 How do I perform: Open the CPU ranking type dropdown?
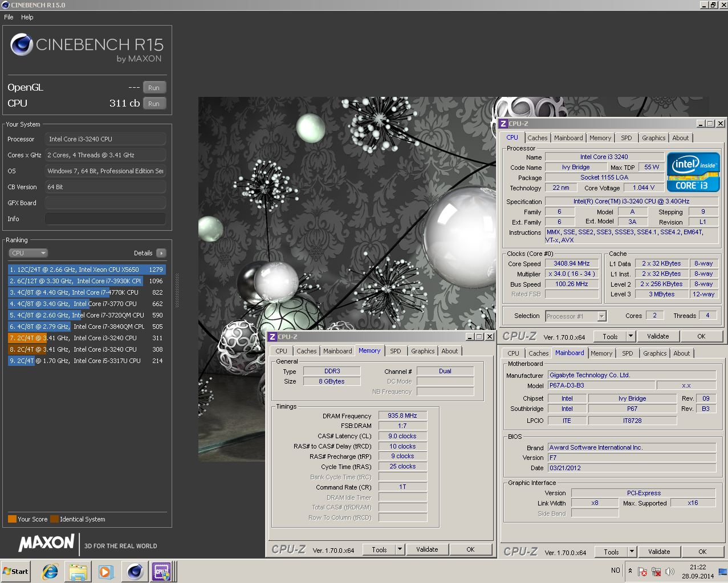click(28, 253)
